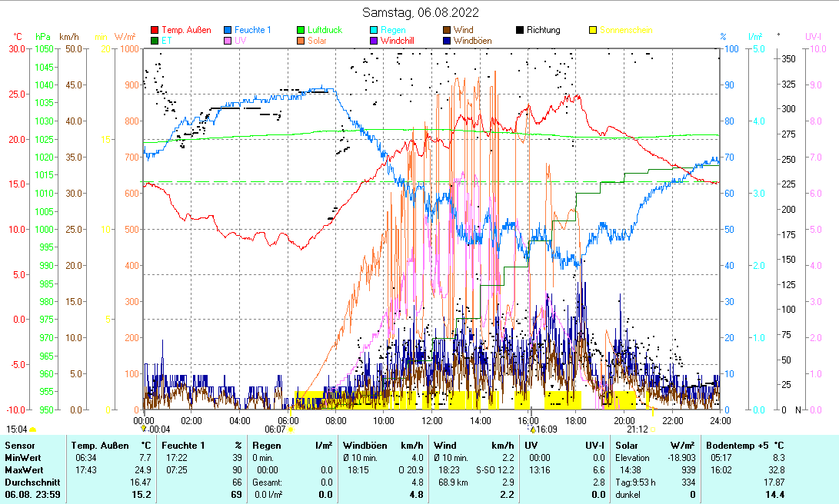Click the current temperature value 15.2
Viewport: 839px width, 504px height.
coord(141,494)
